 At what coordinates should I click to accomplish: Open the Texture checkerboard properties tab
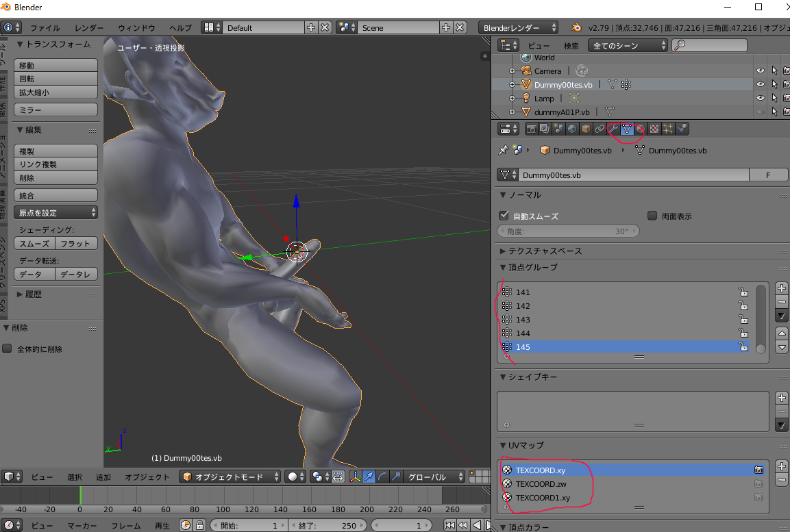click(654, 129)
